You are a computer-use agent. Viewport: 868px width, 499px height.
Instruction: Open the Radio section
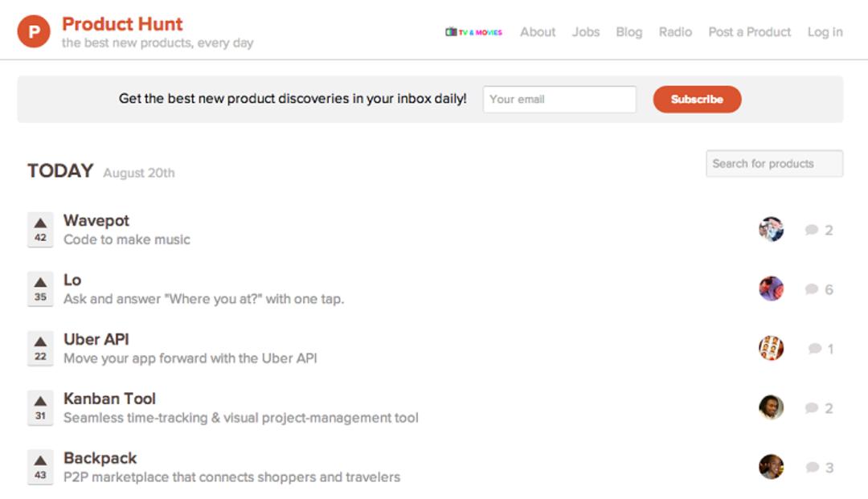point(675,32)
